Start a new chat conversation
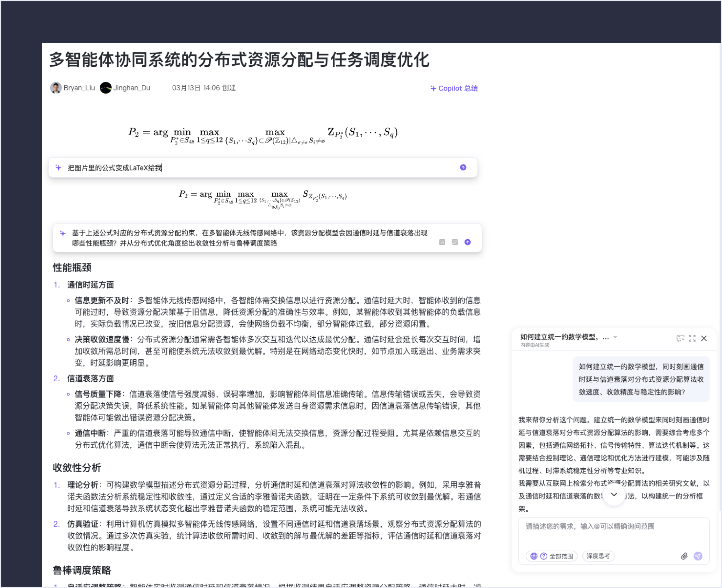This screenshot has width=722, height=588. (x=680, y=338)
